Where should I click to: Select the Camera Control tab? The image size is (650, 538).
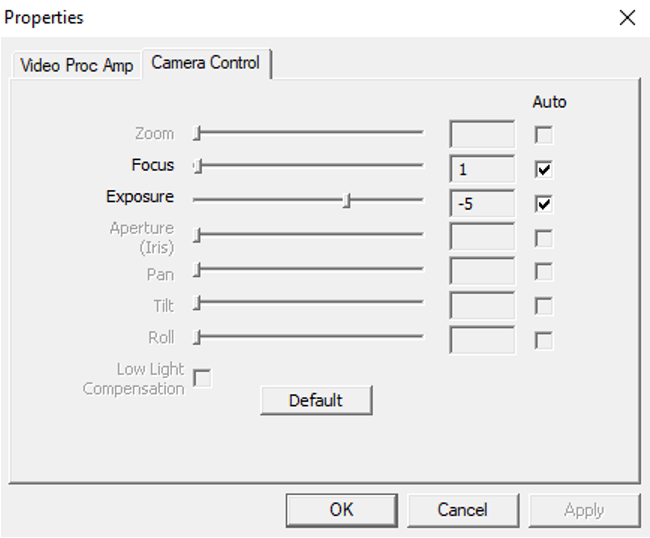tap(206, 63)
